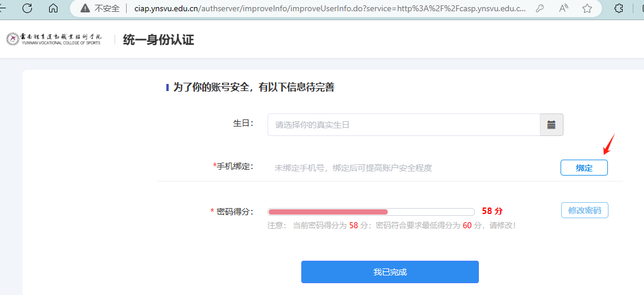Activate the read aloud icon in address bar
The height and width of the screenshot is (295, 644).
pyautogui.click(x=563, y=8)
